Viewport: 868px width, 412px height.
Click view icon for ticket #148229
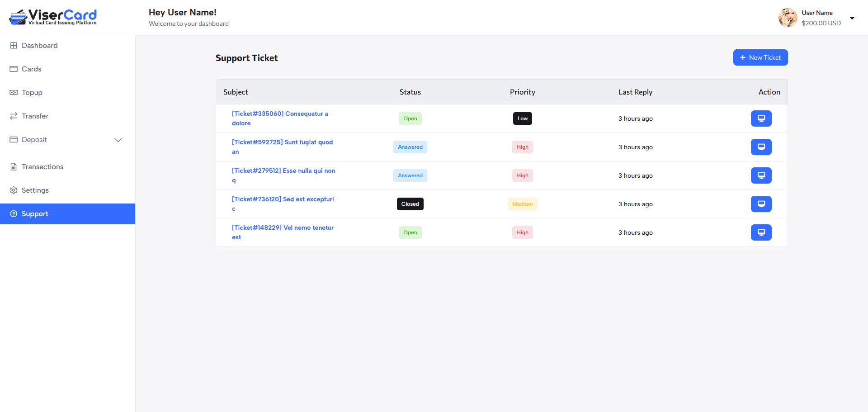pyautogui.click(x=761, y=232)
